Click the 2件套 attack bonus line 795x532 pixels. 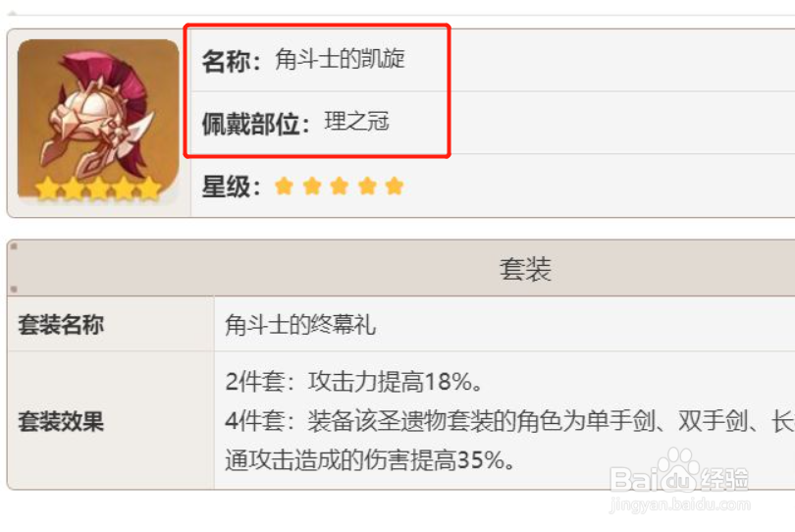[354, 382]
